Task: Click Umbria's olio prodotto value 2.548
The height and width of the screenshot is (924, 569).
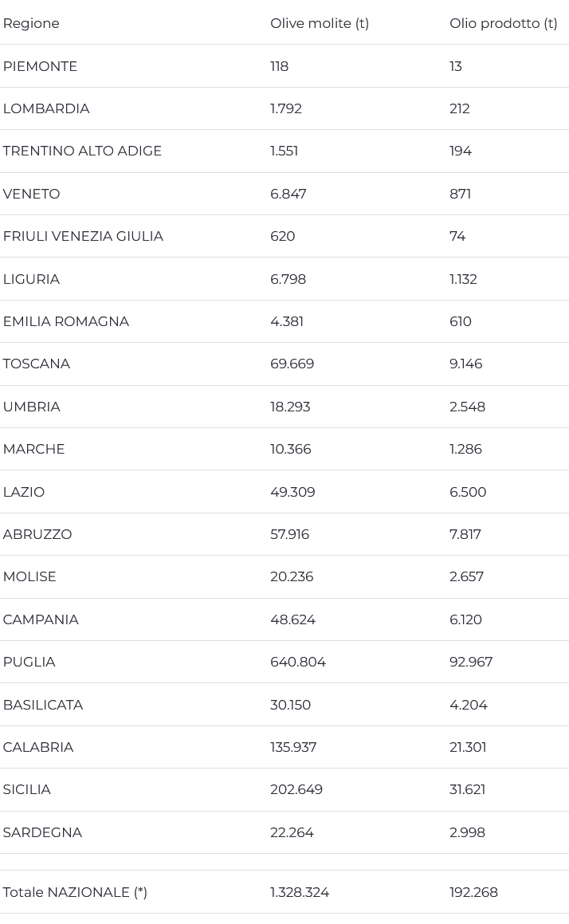Action: 467,407
